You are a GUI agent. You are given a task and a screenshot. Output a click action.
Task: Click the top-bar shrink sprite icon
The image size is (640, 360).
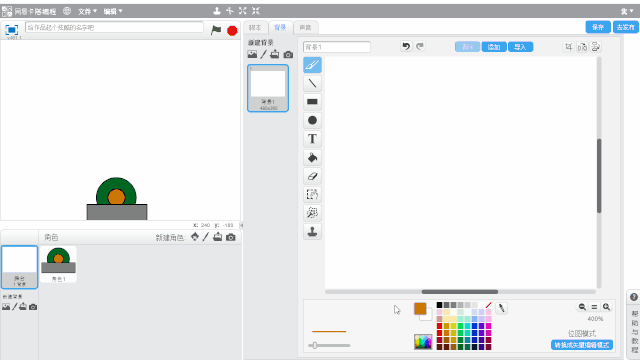[256, 11]
